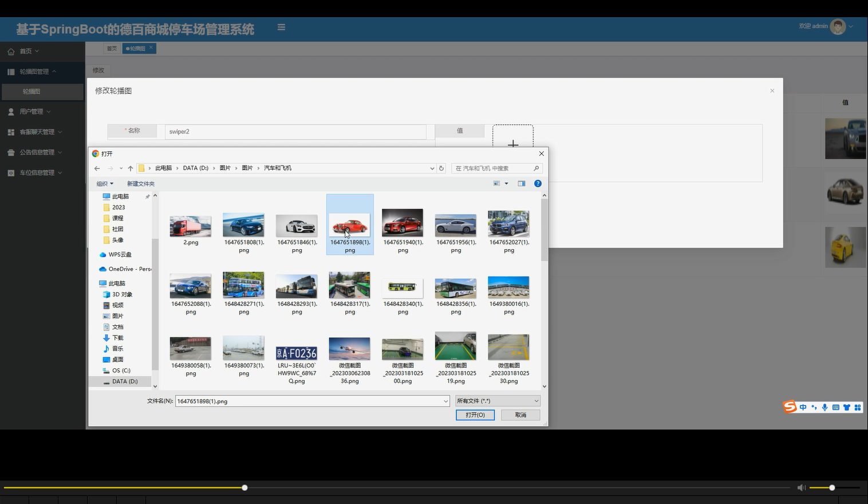Change view mode icon in file dialog
This screenshot has height=504, width=868.
click(497, 184)
